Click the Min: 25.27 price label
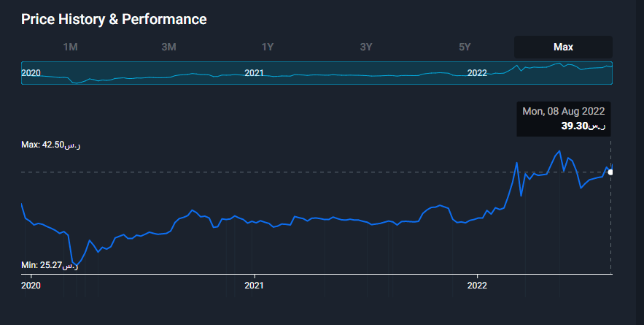The height and width of the screenshot is (325, 644). (50, 265)
